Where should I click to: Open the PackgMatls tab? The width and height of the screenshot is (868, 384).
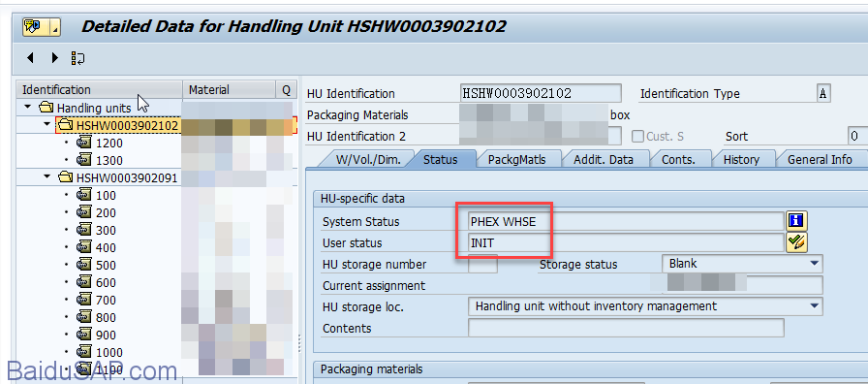pyautogui.click(x=517, y=160)
